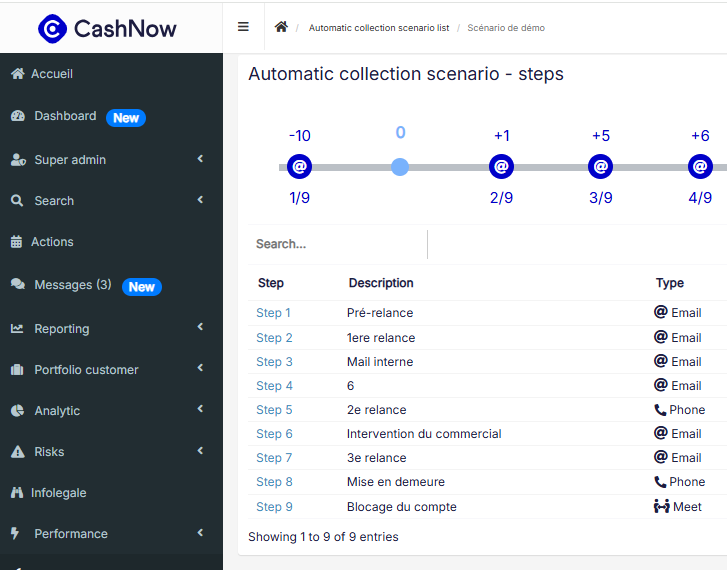Click Automatic collection scenario list breadcrumb
This screenshot has height=570, width=727.
point(378,28)
